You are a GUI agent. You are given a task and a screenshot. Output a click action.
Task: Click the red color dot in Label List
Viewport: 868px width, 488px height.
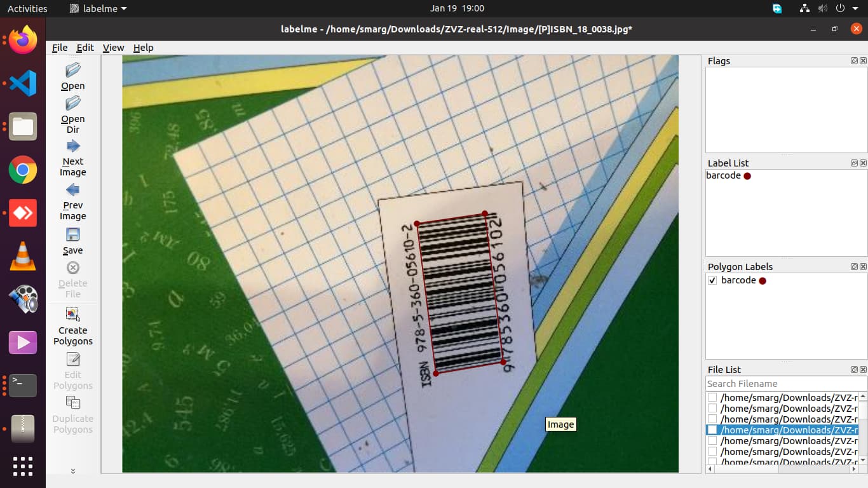point(747,176)
